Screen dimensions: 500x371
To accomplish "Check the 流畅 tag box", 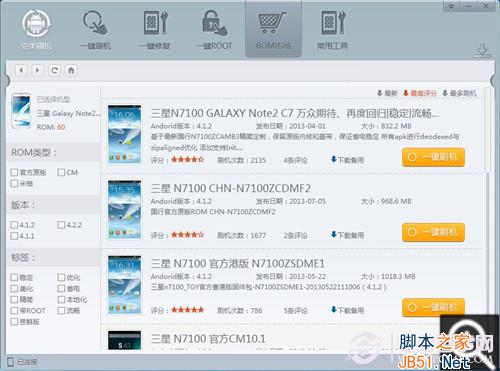I will 61,310.
